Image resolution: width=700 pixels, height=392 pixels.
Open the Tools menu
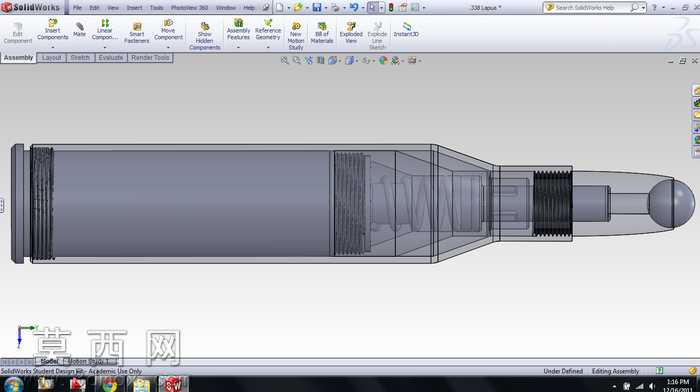click(x=156, y=8)
